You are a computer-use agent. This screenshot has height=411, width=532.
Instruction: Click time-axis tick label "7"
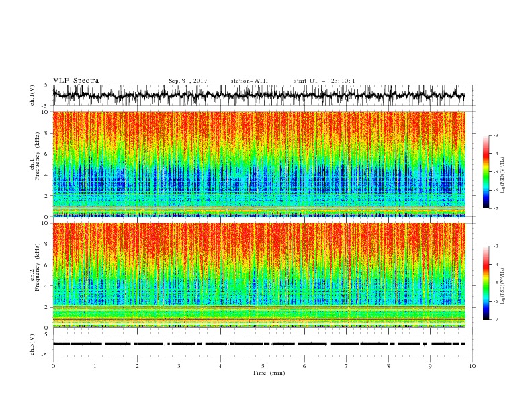[x=347, y=366]
